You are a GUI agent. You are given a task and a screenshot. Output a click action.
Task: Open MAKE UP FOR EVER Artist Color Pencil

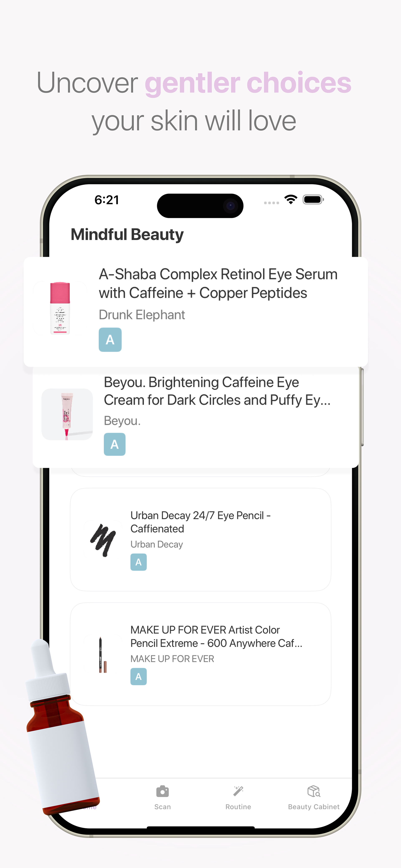pyautogui.click(x=216, y=636)
